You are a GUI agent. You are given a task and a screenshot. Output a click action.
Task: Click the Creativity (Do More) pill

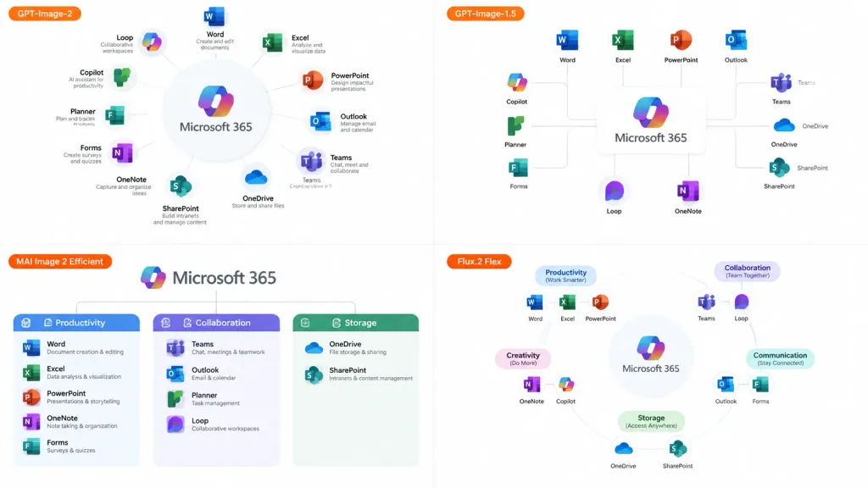(x=523, y=358)
